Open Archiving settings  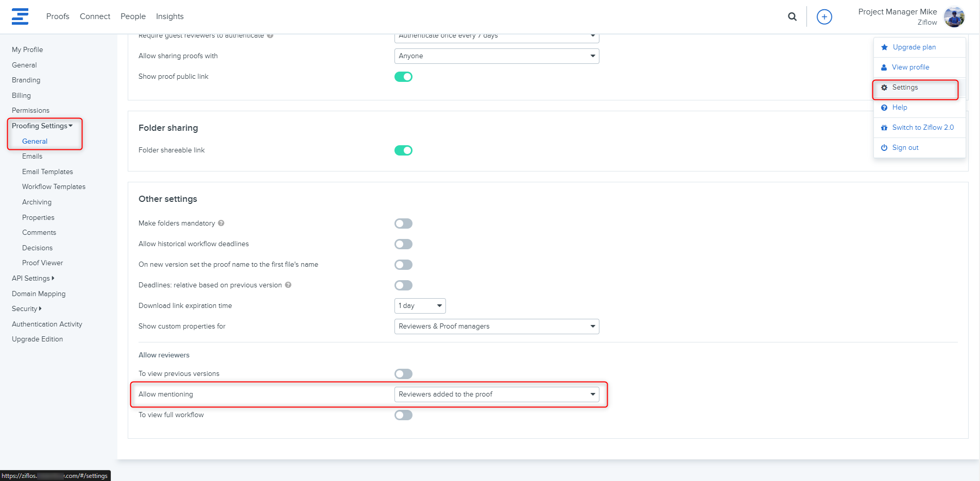coord(37,202)
